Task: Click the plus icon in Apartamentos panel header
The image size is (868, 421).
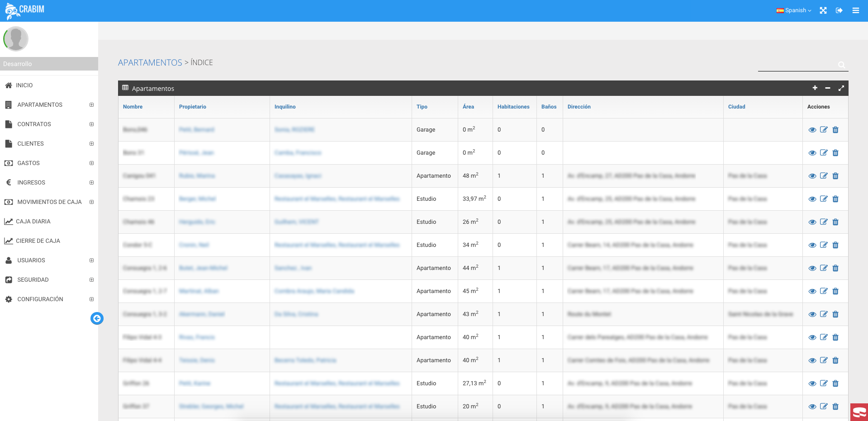Action: [815, 88]
